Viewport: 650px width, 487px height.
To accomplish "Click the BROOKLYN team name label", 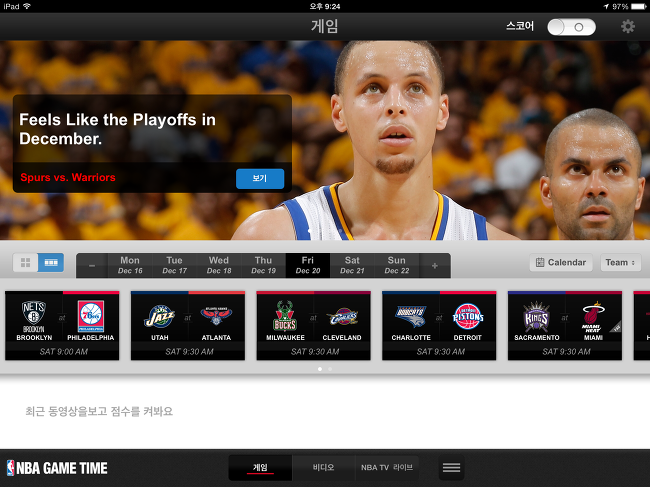I will 34,338.
